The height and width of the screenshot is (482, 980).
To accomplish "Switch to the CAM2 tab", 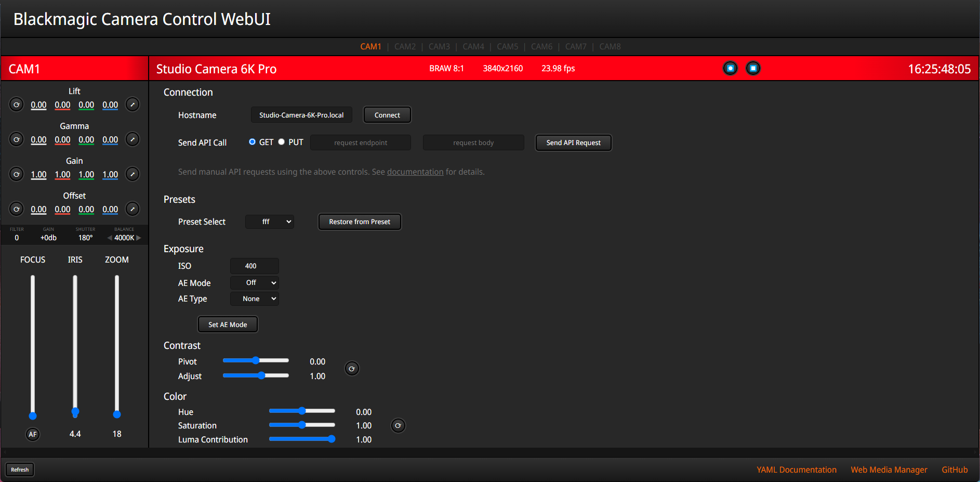I will 405,47.
